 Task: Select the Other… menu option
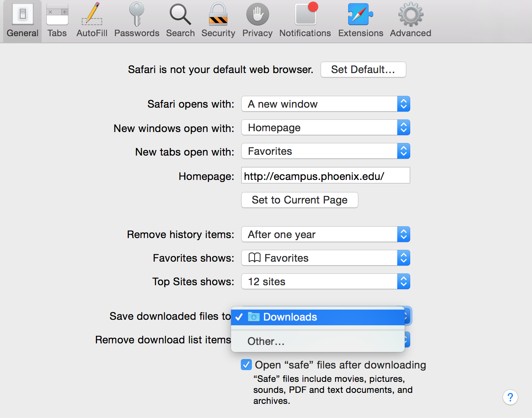[x=318, y=341]
